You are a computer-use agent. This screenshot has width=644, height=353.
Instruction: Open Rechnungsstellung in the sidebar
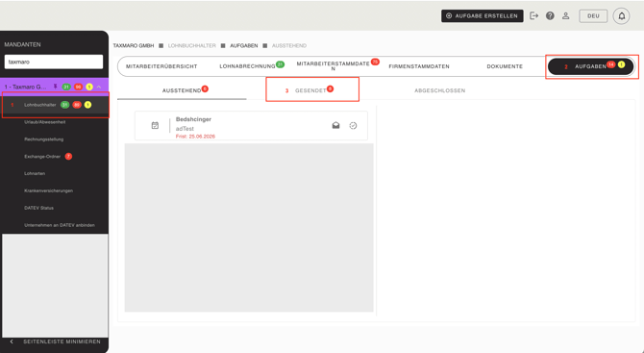coord(43,139)
